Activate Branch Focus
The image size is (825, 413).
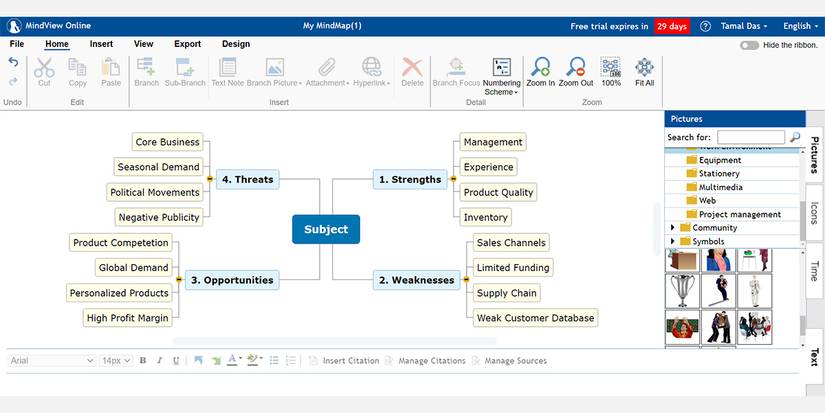tap(456, 73)
